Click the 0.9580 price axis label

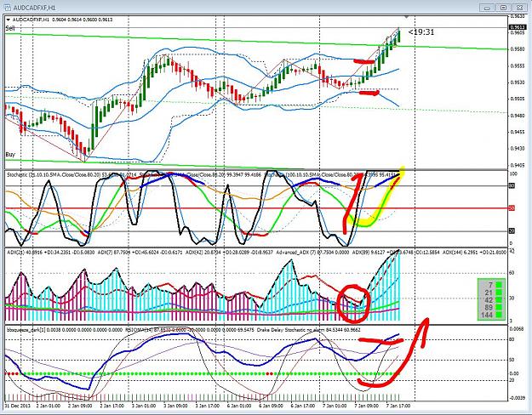coord(517,49)
